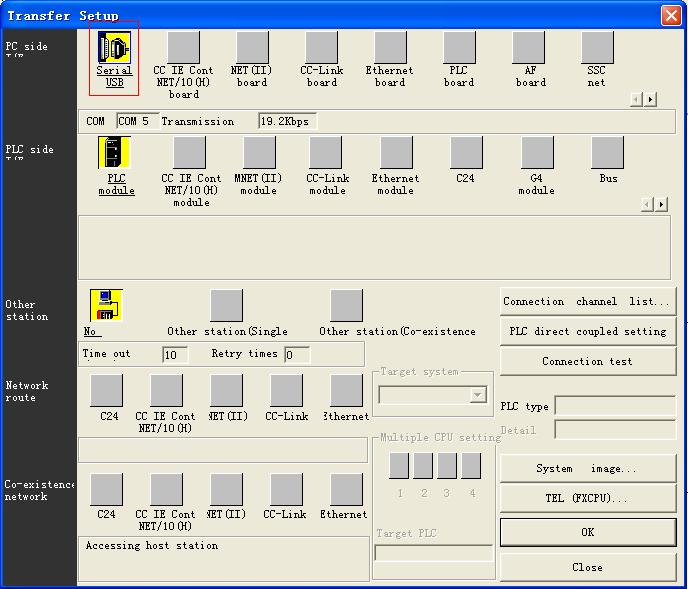688x589 pixels.
Task: Pick the PLC side Ethernet module icon
Action: pyautogui.click(x=395, y=153)
